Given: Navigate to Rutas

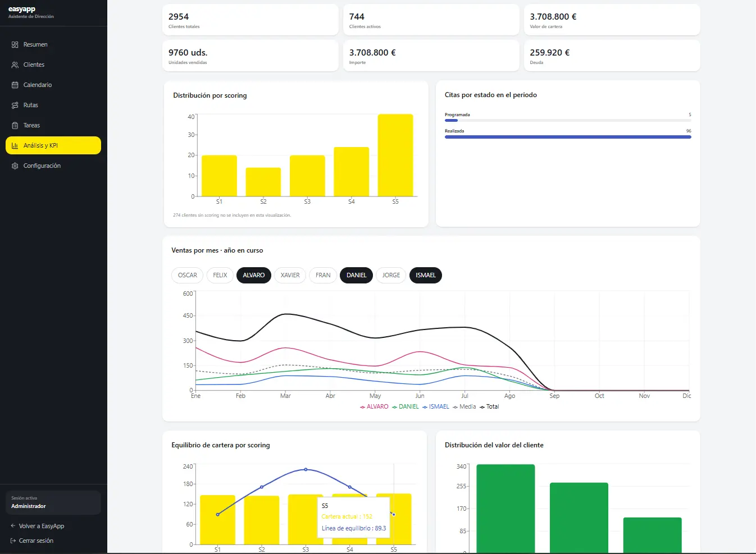Looking at the screenshot, I should [53, 105].
